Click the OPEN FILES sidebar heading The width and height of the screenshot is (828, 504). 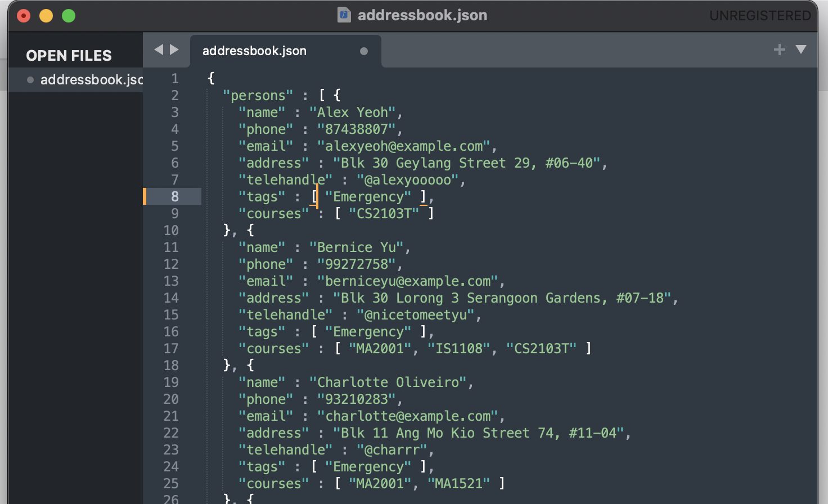click(69, 56)
